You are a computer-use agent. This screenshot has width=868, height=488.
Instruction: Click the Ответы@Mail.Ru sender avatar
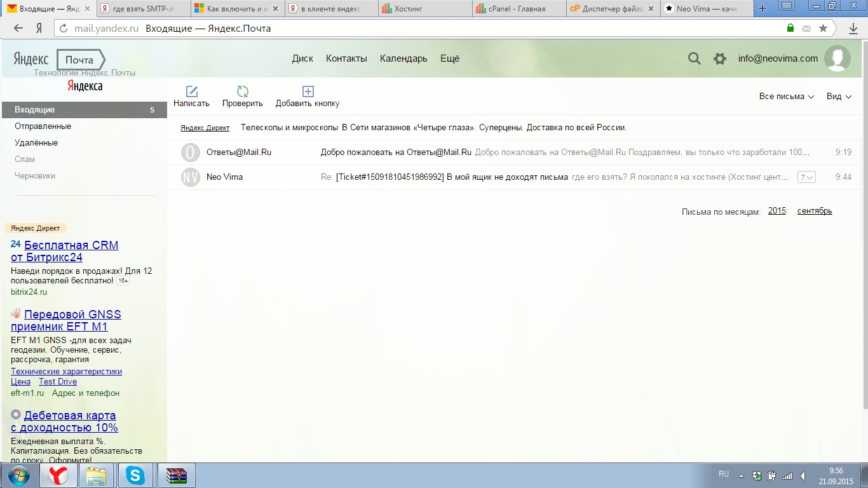click(191, 152)
